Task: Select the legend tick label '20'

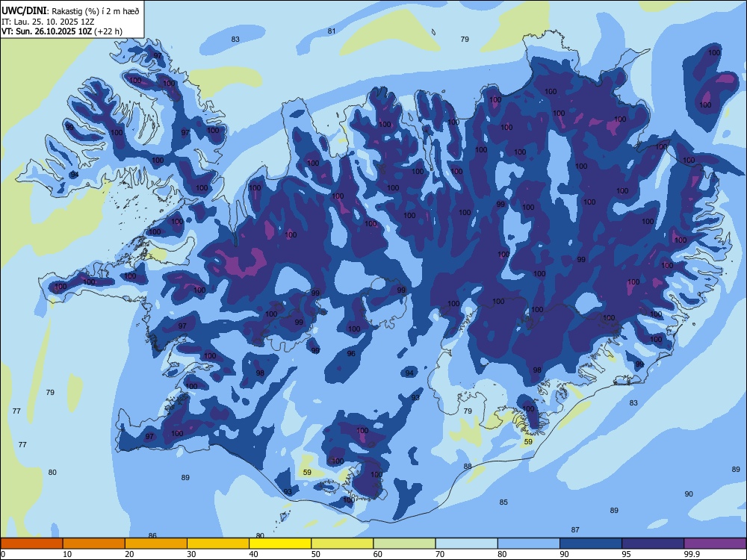Action: pyautogui.click(x=129, y=554)
